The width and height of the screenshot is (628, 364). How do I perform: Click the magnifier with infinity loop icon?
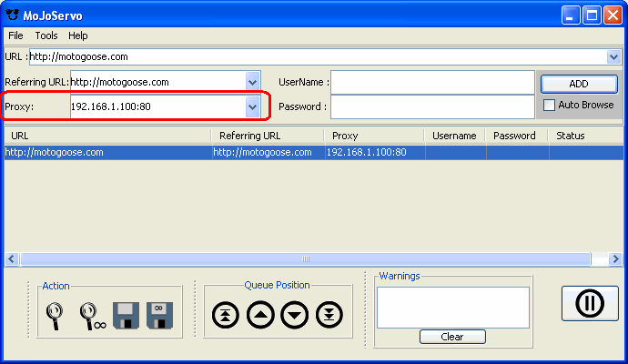tap(92, 316)
